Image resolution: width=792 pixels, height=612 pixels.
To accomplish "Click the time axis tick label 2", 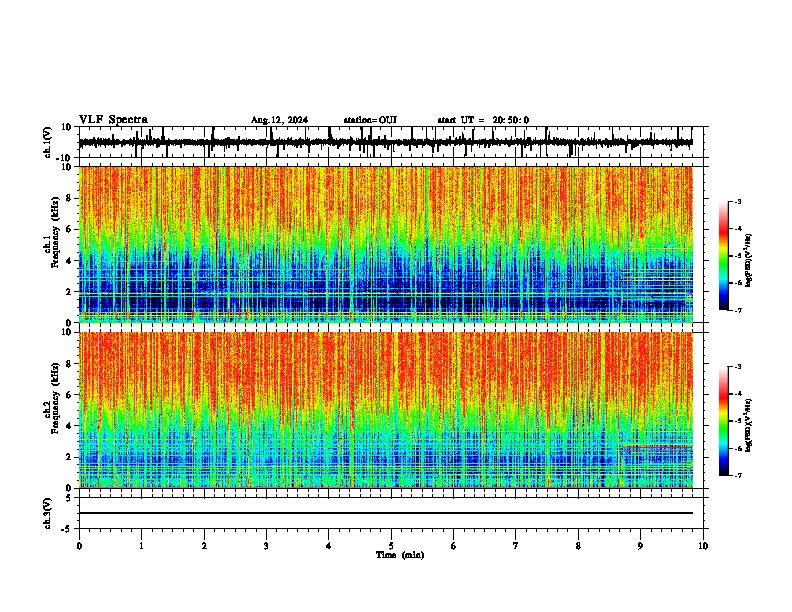I will click(204, 546).
